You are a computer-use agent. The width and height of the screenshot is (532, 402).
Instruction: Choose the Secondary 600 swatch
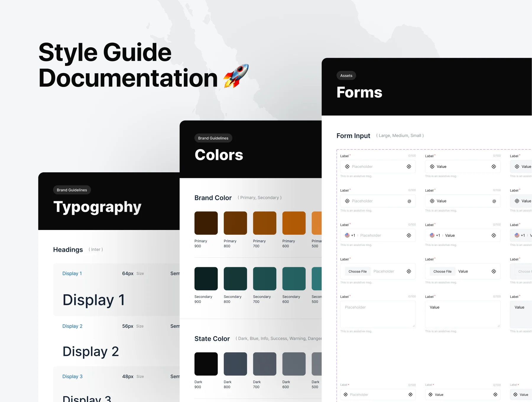294,278
